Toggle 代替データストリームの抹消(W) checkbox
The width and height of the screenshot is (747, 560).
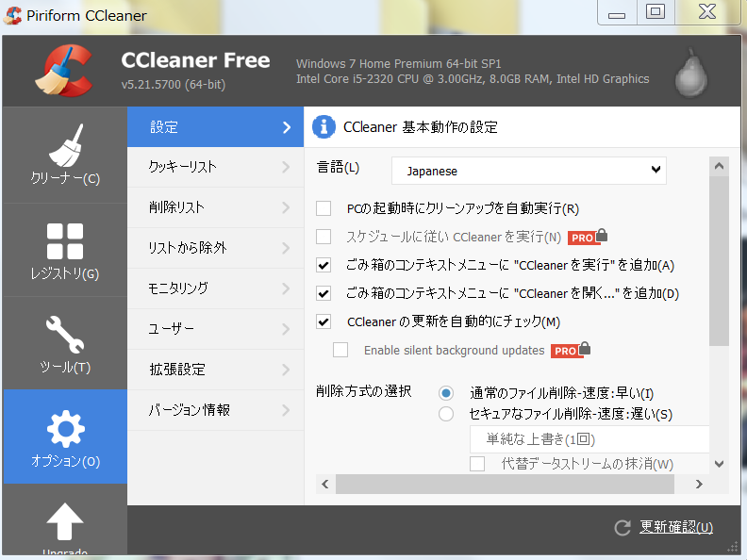click(477, 463)
